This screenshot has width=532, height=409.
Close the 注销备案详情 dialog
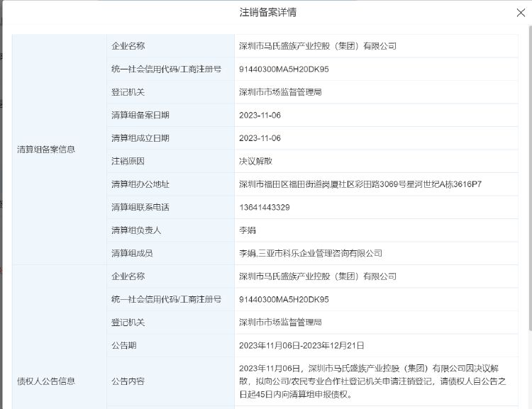coord(521,13)
